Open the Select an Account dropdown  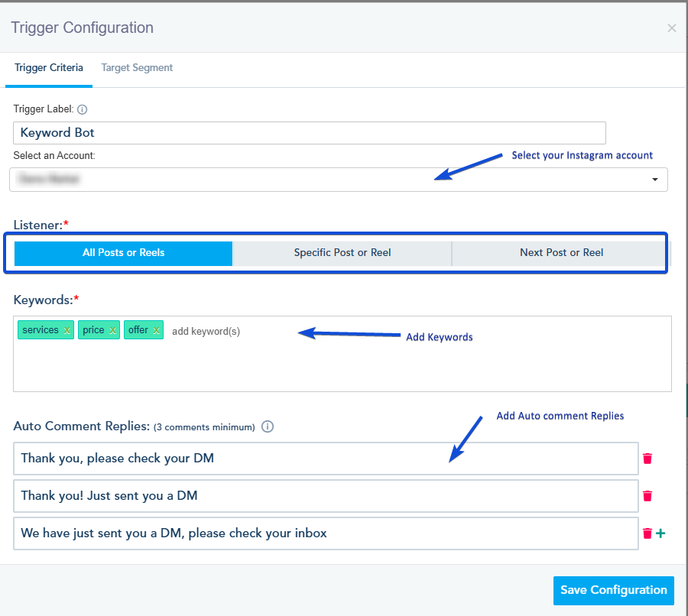(339, 180)
